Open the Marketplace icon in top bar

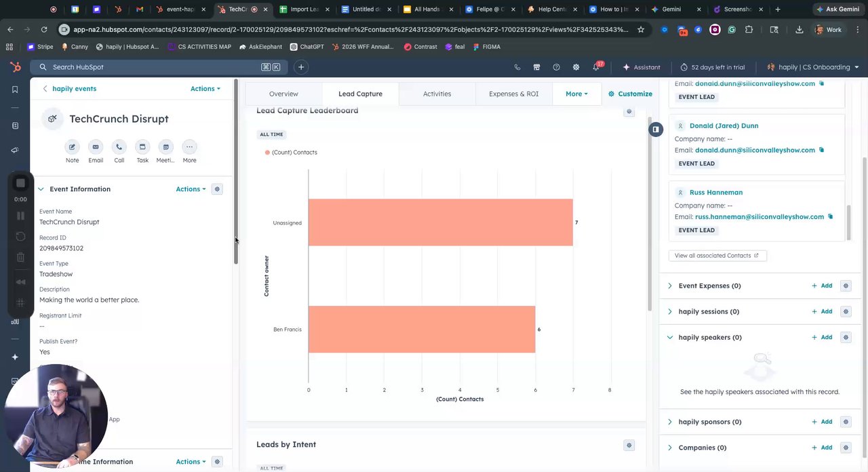pos(536,67)
